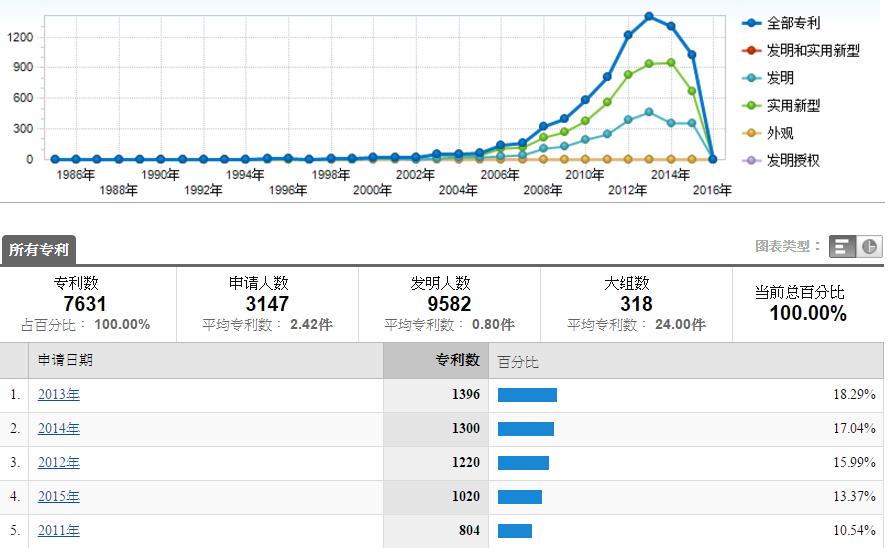The image size is (889, 548).
Task: Open the 2012年 link
Action: tap(58, 462)
